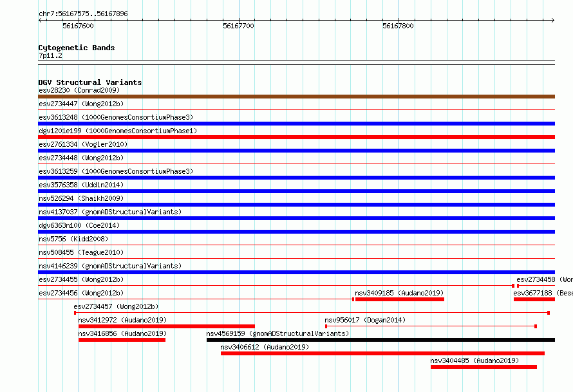Click ruler position 56167800
573x392 pixels.
[398, 26]
